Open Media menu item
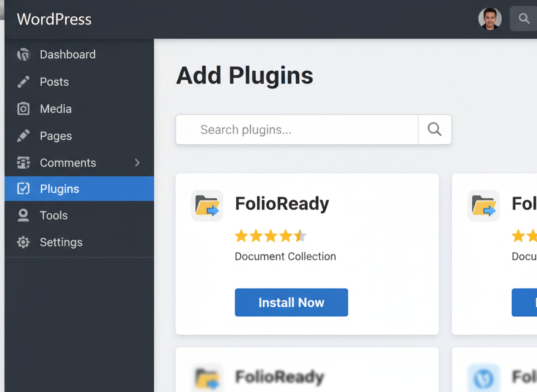This screenshot has width=537, height=392. 79,108
